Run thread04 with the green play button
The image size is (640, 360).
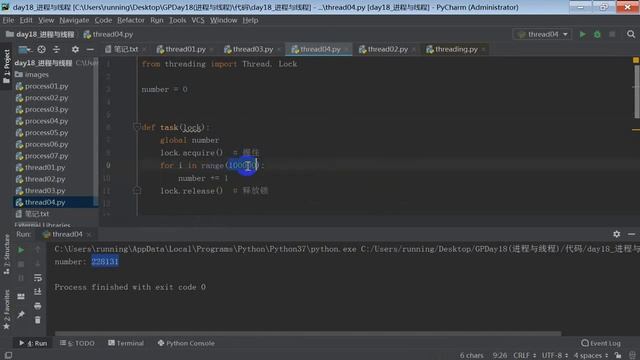(x=582, y=35)
